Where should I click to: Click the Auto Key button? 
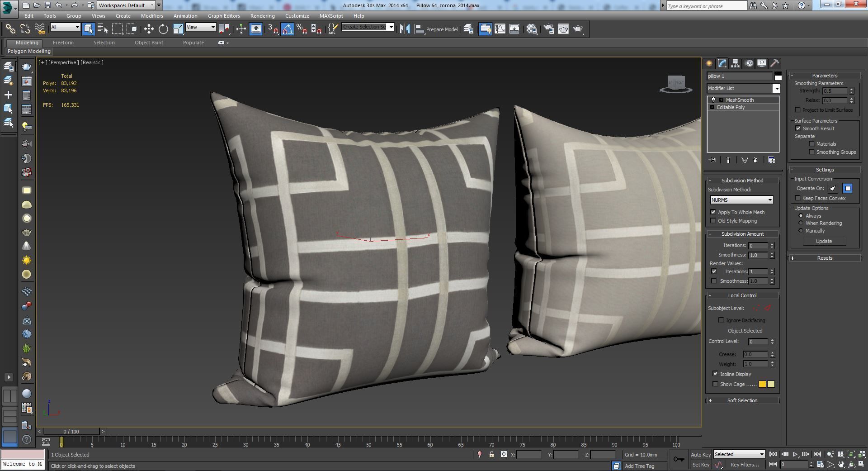(701, 455)
